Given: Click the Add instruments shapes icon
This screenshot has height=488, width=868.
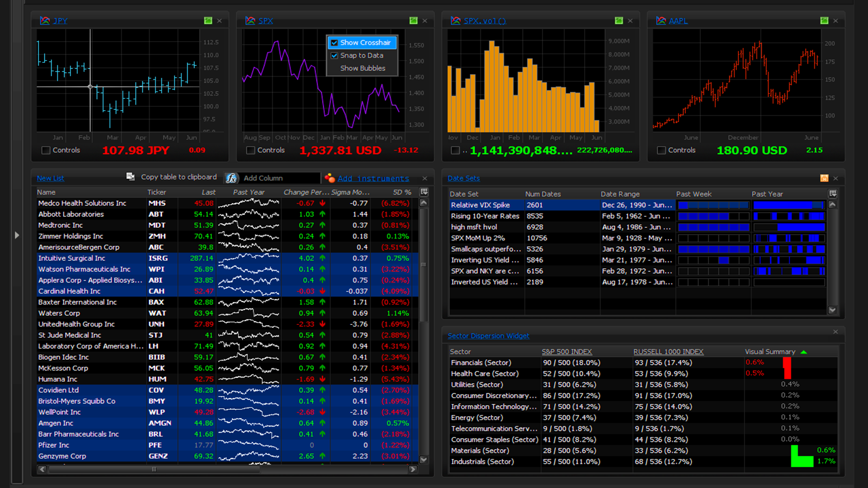Looking at the screenshot, I should 330,178.
